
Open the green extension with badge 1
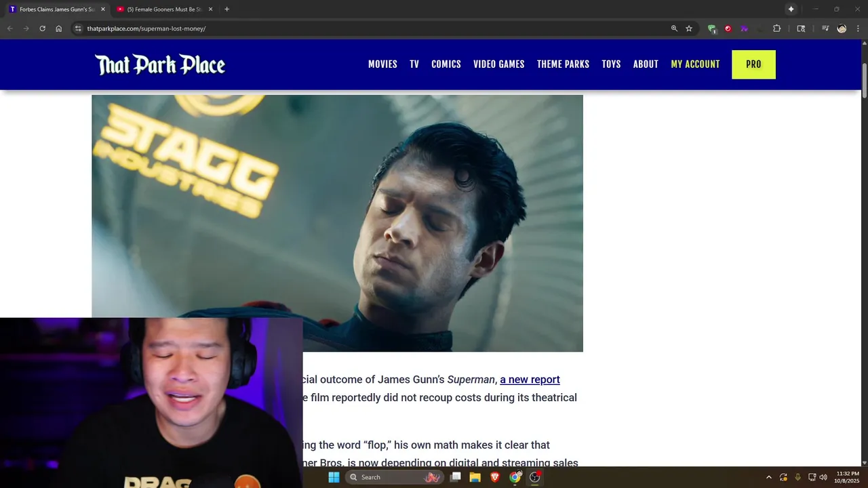pos(711,28)
